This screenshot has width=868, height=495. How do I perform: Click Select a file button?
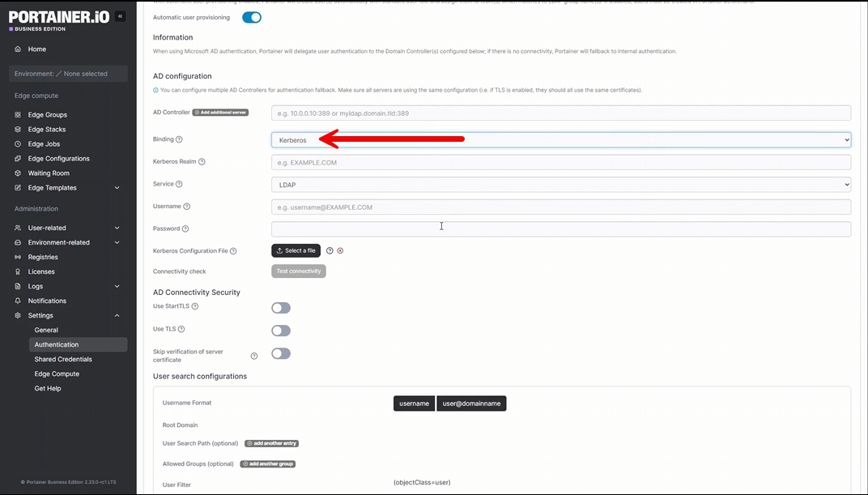[296, 251]
